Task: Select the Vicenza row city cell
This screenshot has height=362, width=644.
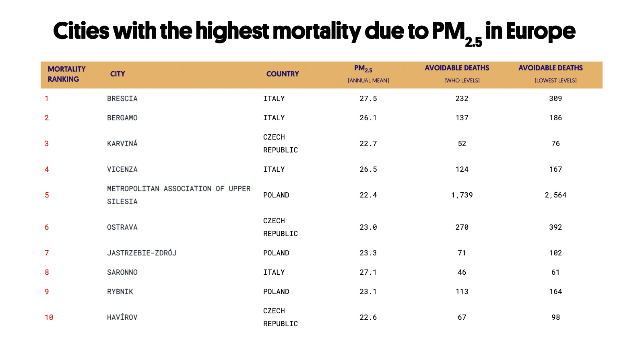Action: point(122,169)
